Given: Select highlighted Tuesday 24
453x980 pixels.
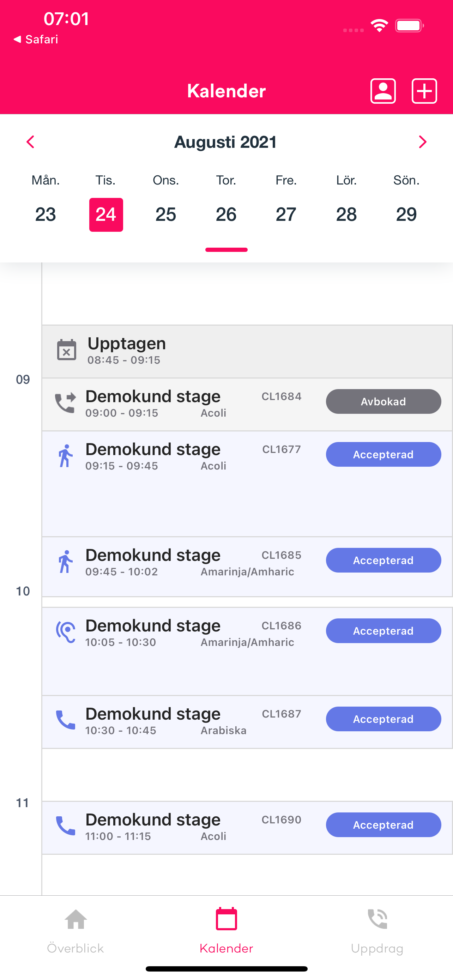Looking at the screenshot, I should pos(106,214).
